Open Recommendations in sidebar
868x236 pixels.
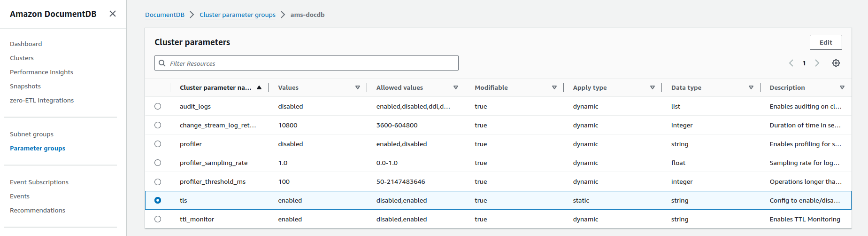(38, 210)
